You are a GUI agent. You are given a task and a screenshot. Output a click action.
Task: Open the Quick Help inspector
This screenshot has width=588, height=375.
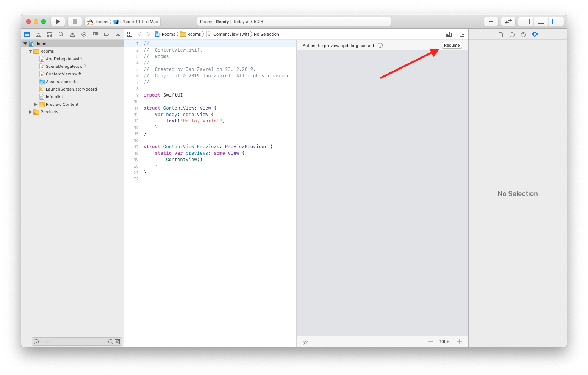pos(523,35)
